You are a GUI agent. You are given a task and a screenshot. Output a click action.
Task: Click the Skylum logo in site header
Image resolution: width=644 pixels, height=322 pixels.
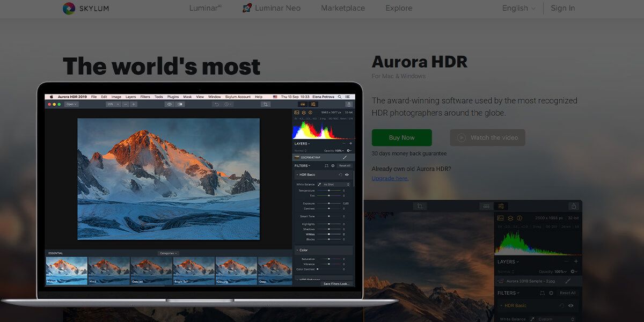[x=86, y=8]
